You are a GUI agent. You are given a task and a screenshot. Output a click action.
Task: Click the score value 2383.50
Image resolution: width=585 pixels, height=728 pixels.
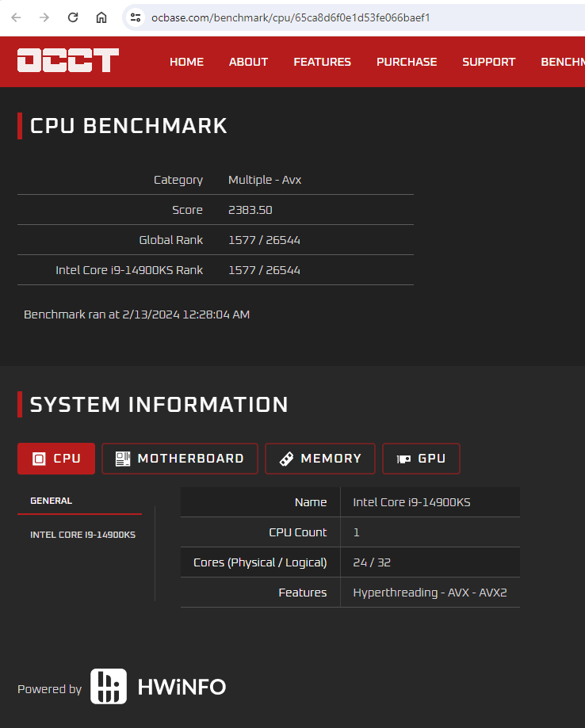click(x=250, y=210)
